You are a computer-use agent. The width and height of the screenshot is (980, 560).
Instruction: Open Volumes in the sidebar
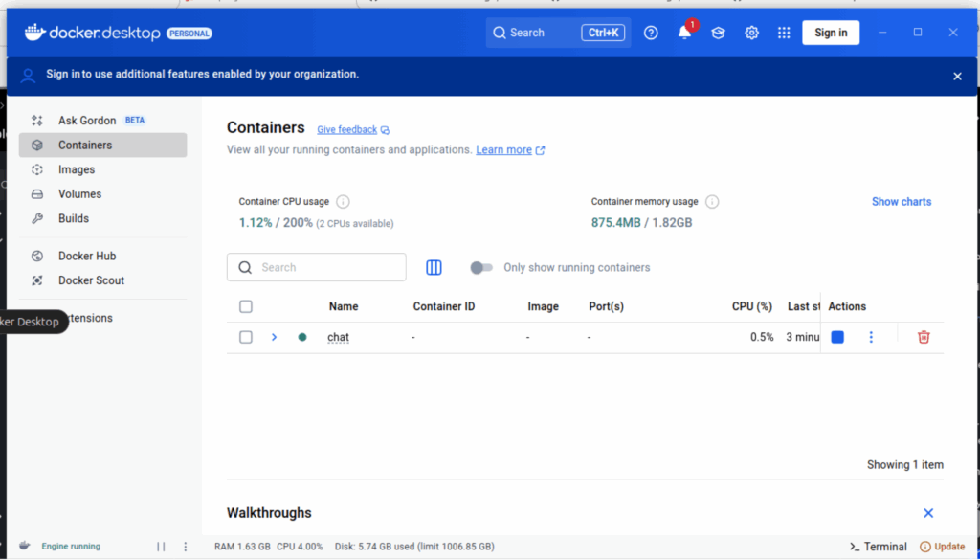click(x=102, y=193)
